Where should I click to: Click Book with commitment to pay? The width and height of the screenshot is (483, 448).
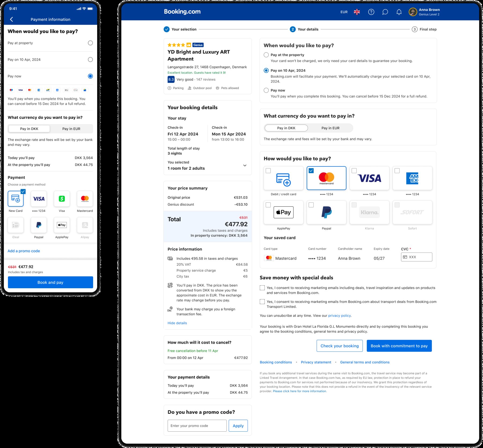(399, 346)
